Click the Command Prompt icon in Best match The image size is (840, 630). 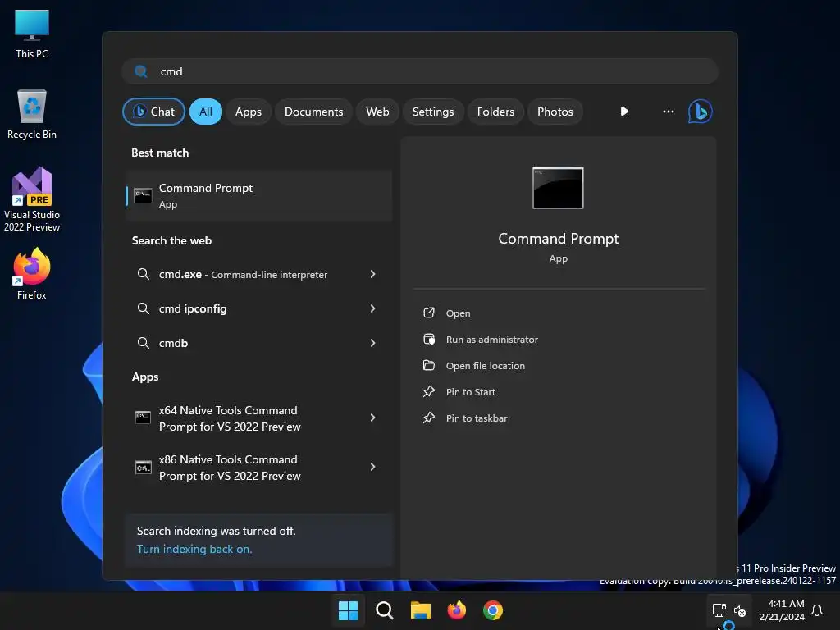coord(143,195)
